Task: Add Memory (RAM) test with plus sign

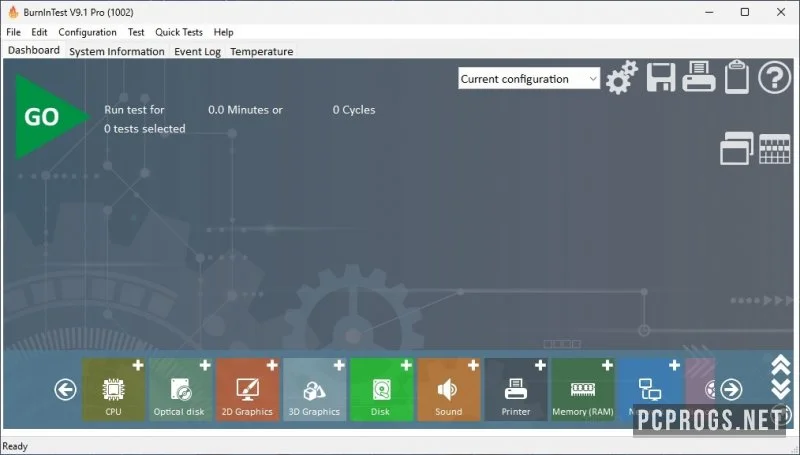Action: (607, 365)
